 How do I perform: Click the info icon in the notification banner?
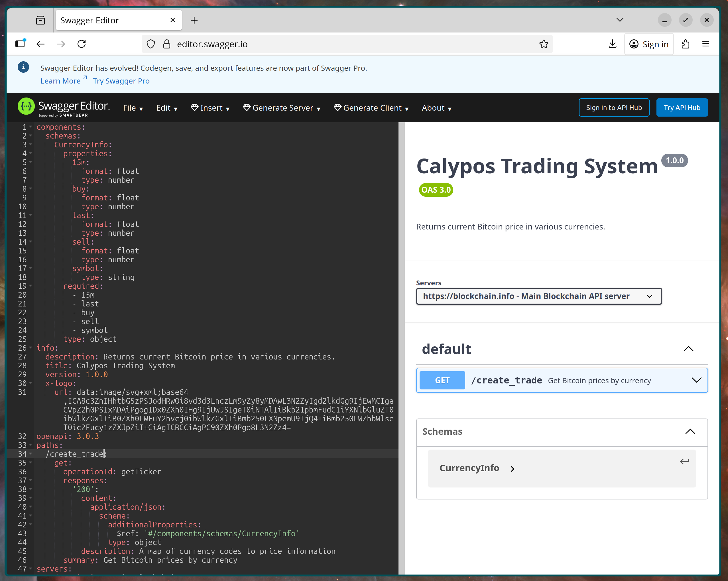coord(23,67)
